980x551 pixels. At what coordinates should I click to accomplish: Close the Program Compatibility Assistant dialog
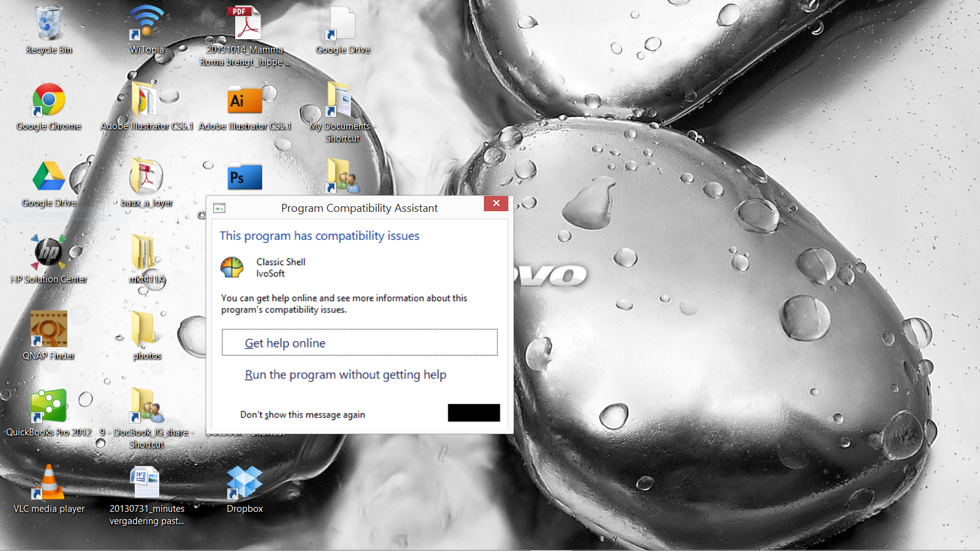(x=496, y=203)
